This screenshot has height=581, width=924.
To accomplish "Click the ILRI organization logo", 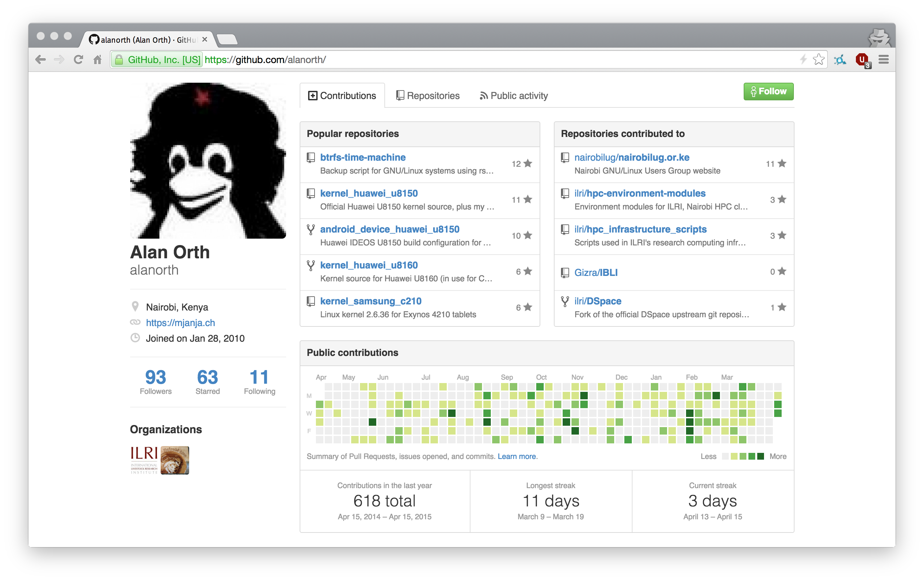I will click(x=144, y=460).
